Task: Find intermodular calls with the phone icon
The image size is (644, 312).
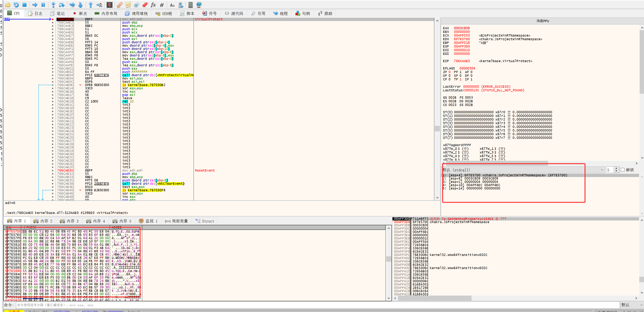Action: [181, 5]
